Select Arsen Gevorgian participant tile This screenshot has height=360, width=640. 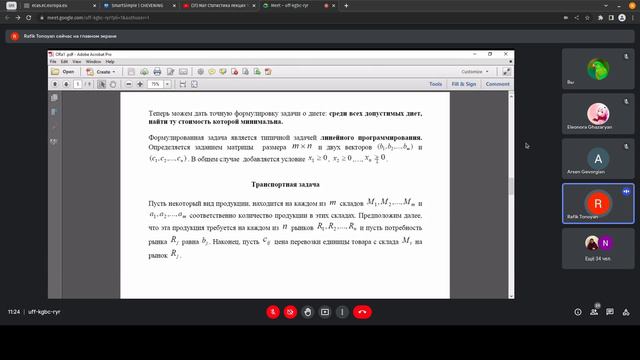click(598, 159)
